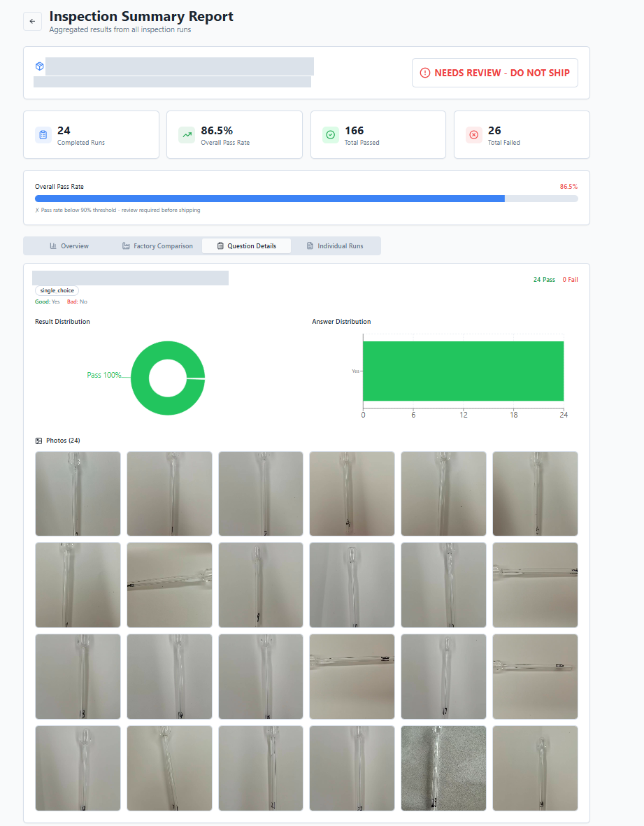The width and height of the screenshot is (644, 826).
Task: Click the green Yes bar in Answer Distribution
Action: (463, 371)
